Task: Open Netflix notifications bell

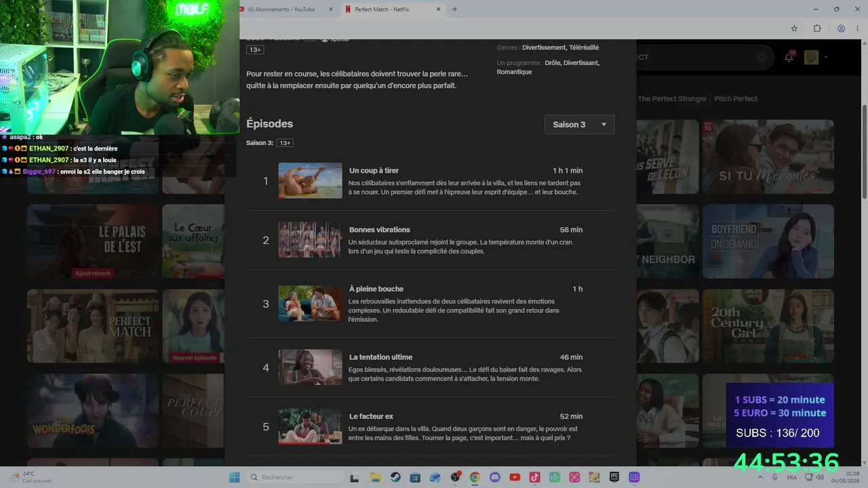Action: [x=789, y=58]
